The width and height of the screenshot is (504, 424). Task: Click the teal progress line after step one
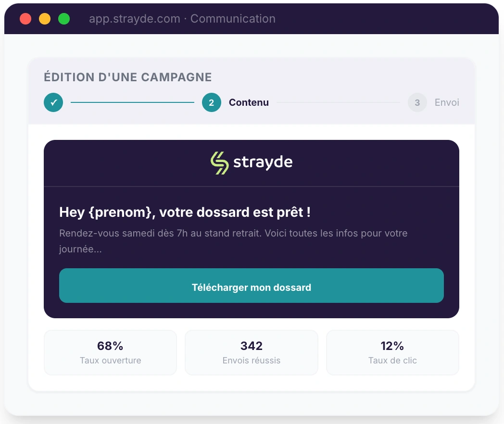click(132, 102)
